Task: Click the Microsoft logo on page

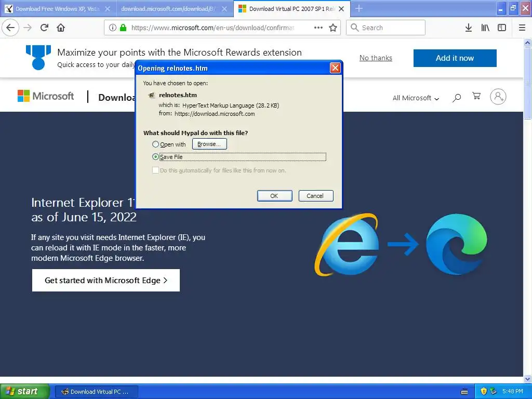Action: [46, 96]
